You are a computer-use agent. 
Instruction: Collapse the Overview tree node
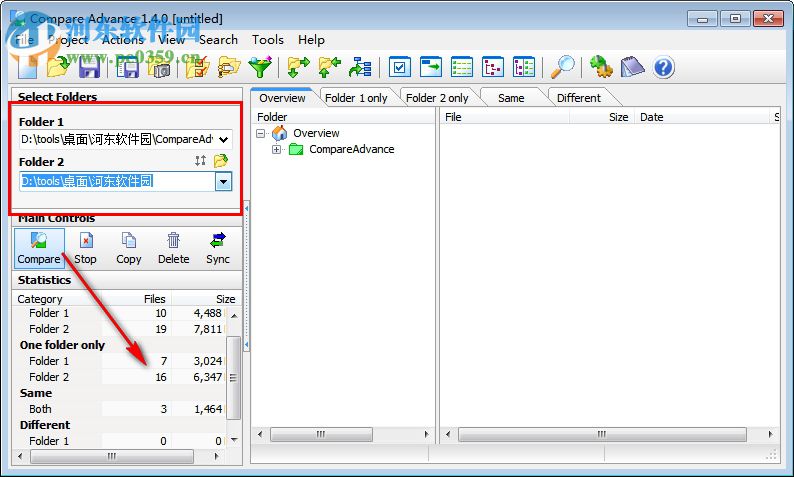tap(260, 134)
